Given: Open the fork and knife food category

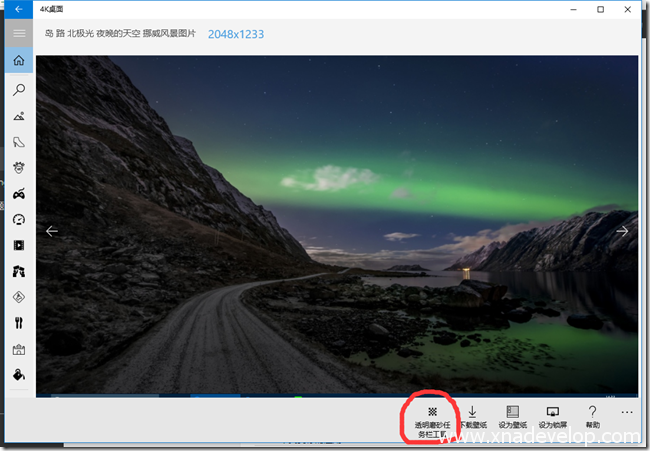Looking at the screenshot, I should [19, 323].
